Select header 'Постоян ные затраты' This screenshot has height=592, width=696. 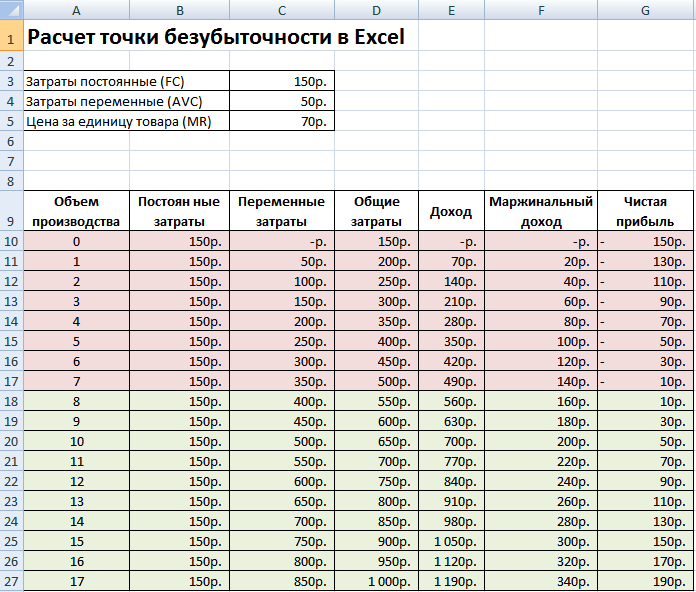(179, 211)
